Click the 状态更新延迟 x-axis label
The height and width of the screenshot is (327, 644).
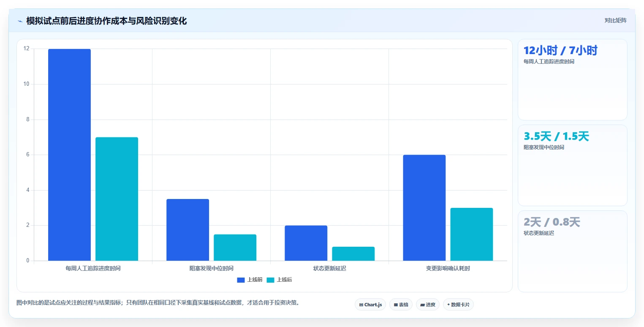pos(329,268)
